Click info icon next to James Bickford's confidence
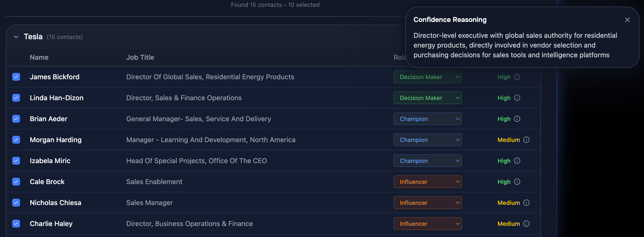The width and height of the screenshot is (644, 237). (517, 77)
